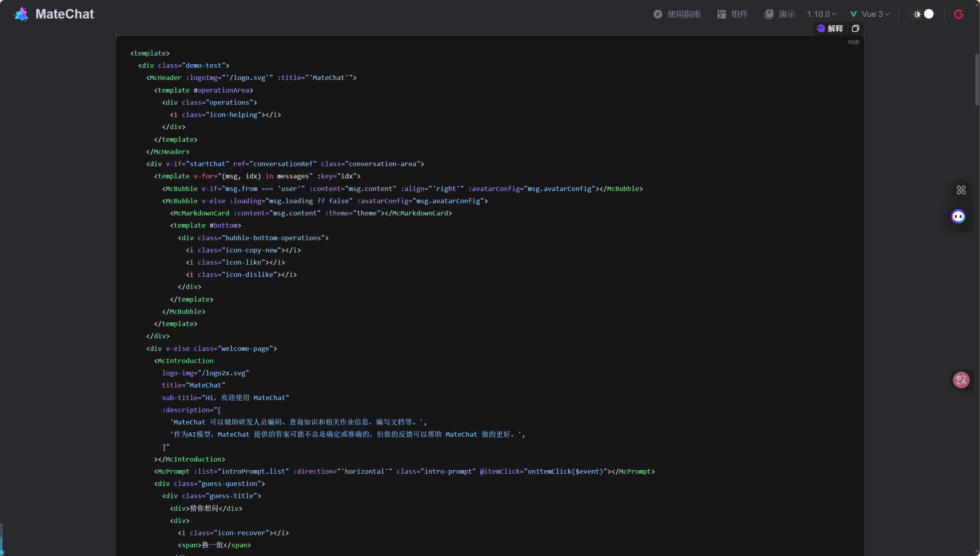Image resolution: width=980 pixels, height=556 pixels.
Task: Expand the Vue 3 framework dropdown
Action: [x=875, y=14]
